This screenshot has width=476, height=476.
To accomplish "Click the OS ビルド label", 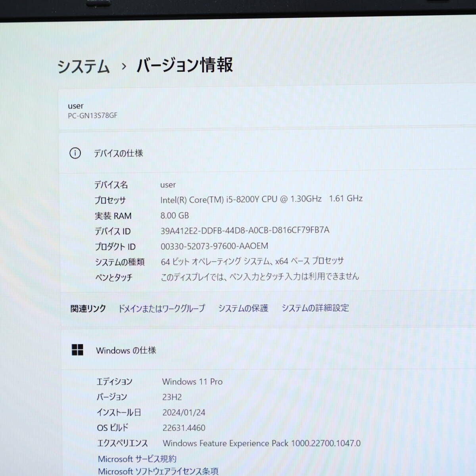I will click(113, 428).
